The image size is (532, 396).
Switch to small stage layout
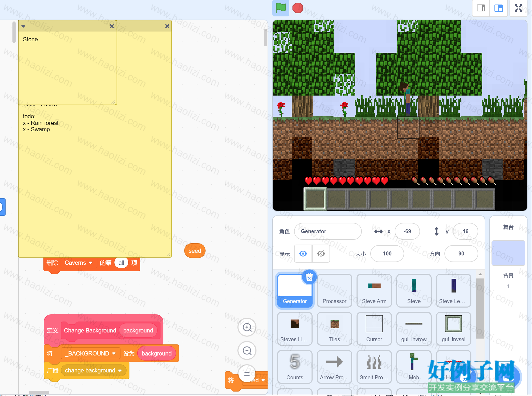[x=481, y=8]
